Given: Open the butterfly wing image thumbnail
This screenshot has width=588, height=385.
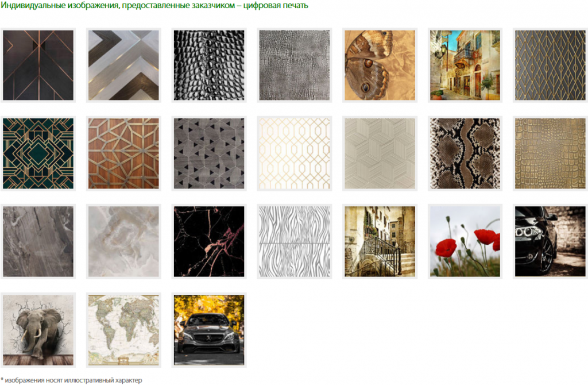Looking at the screenshot, I should coord(380,66).
